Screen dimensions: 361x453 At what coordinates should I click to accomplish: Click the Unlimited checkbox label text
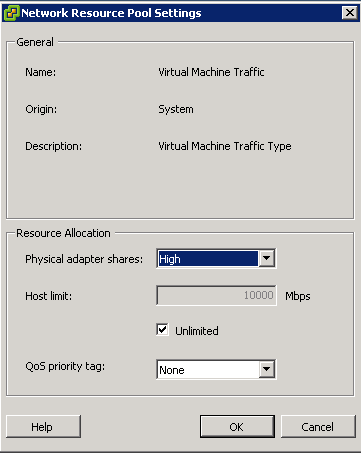tap(197, 331)
